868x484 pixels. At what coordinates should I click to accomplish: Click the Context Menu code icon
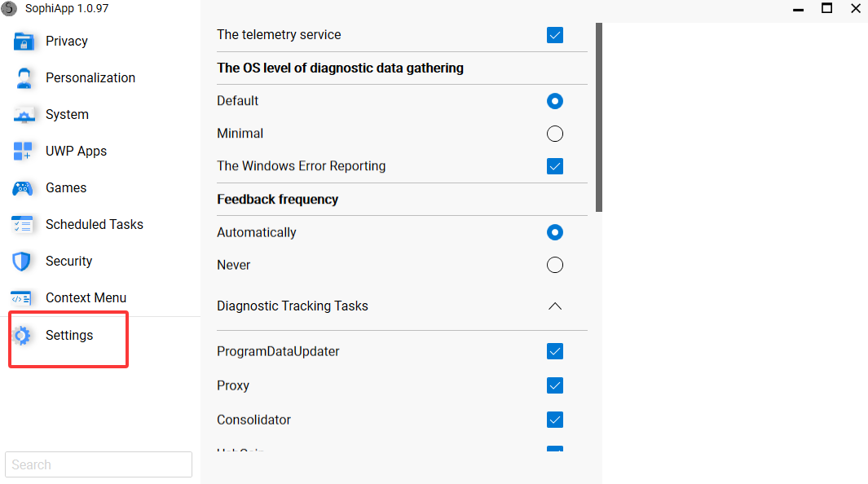(x=23, y=298)
